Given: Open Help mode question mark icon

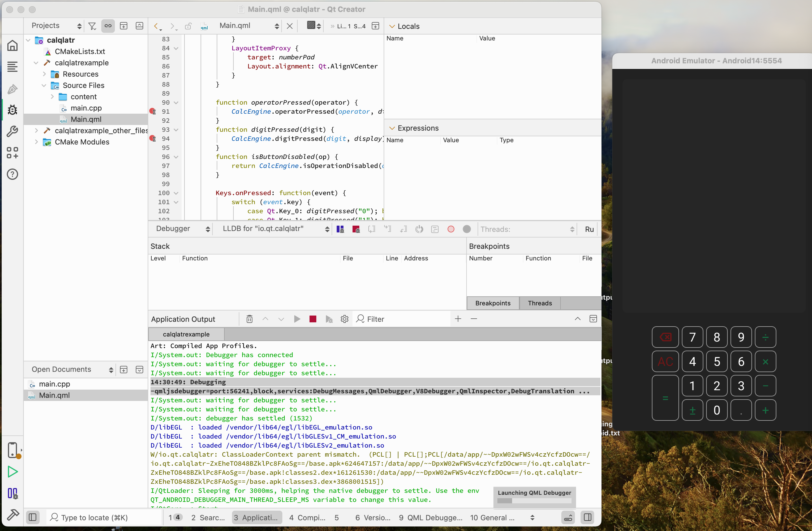Looking at the screenshot, I should click(12, 174).
